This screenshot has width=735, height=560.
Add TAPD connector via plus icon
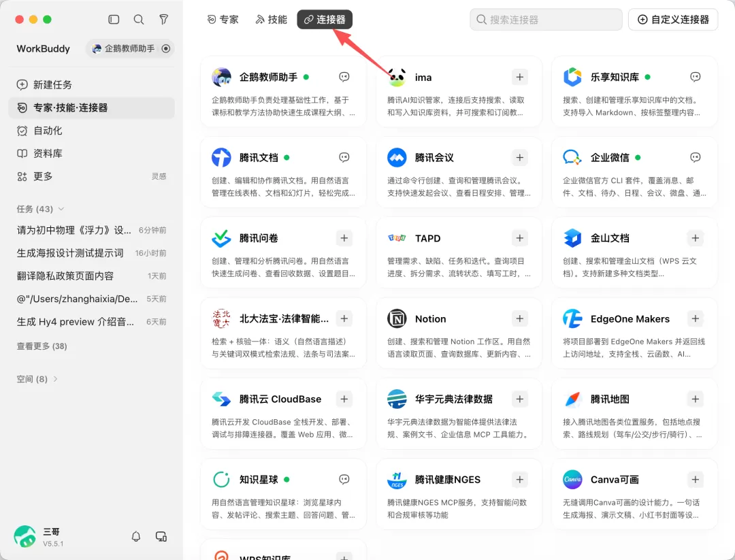[x=520, y=238]
